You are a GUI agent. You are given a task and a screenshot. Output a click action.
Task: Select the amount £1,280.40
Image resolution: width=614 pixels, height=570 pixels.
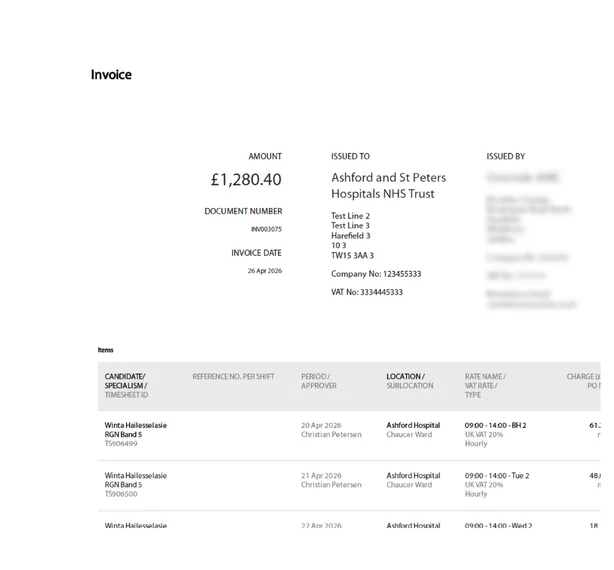[246, 179]
